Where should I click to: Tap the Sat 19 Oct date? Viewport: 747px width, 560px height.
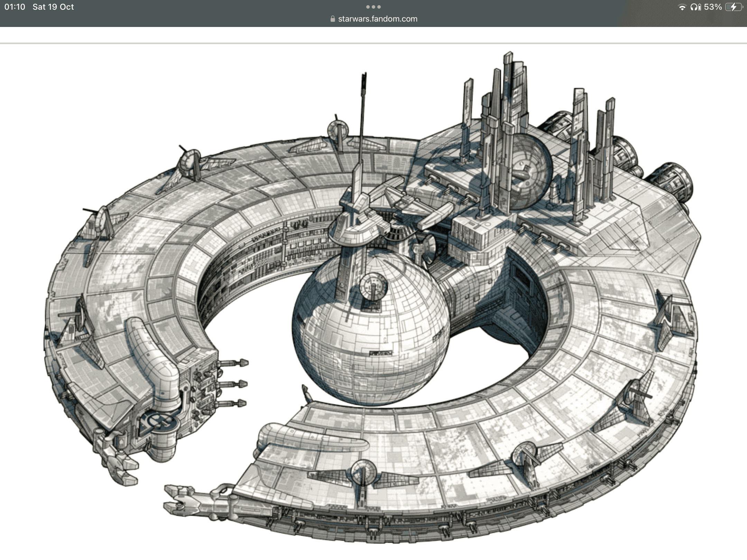coord(53,7)
